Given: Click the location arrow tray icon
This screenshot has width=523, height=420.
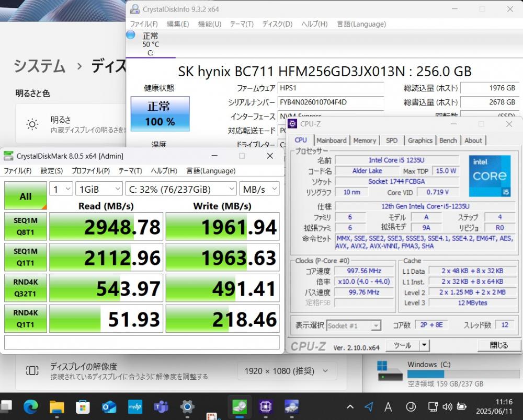Looking at the screenshot, I should [369, 406].
